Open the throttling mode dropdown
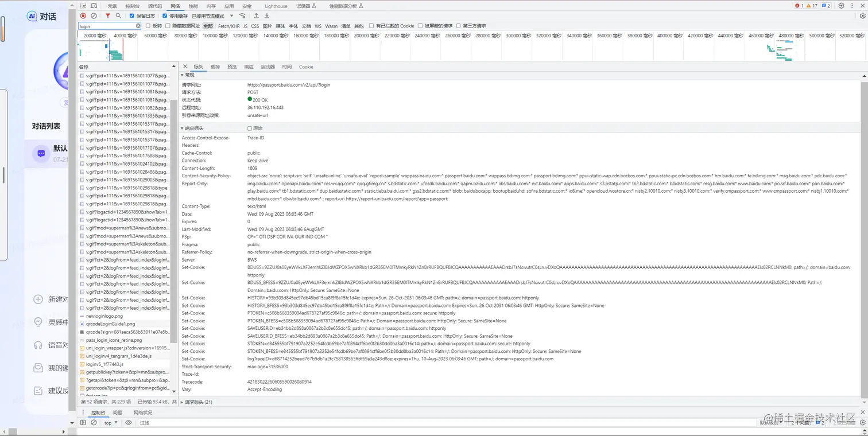The image size is (868, 436). click(212, 16)
